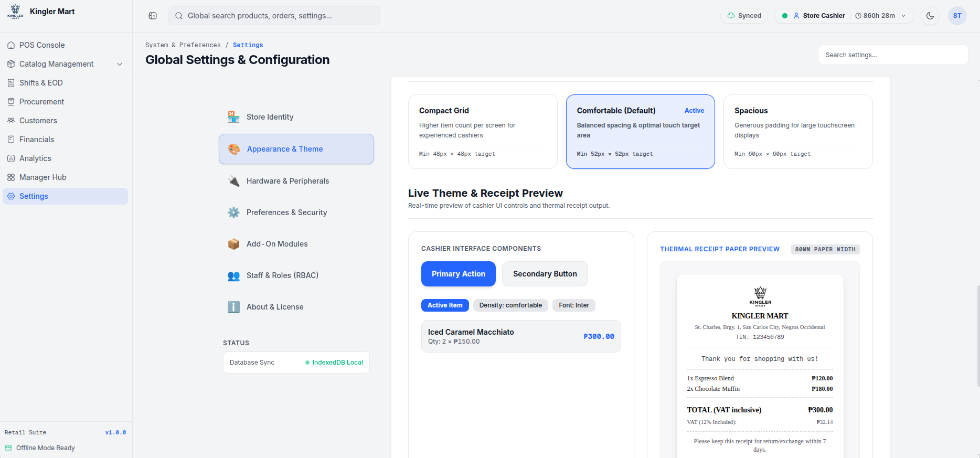Viewport: 980px width, 458px height.
Task: Click the IndexedDB Local status text
Action: [x=337, y=363]
